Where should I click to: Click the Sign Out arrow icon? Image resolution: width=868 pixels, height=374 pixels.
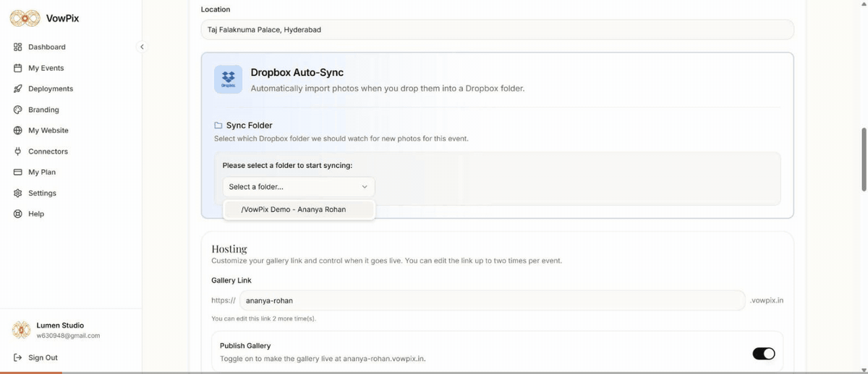18,357
